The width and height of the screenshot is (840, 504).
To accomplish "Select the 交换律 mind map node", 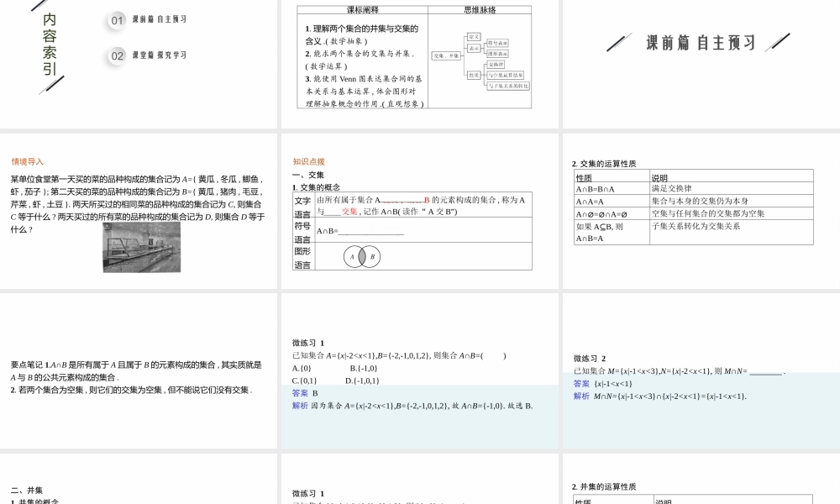I will (496, 65).
